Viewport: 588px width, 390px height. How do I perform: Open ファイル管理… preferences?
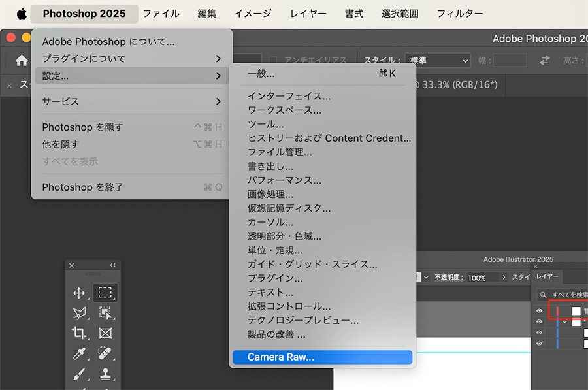pyautogui.click(x=323, y=152)
